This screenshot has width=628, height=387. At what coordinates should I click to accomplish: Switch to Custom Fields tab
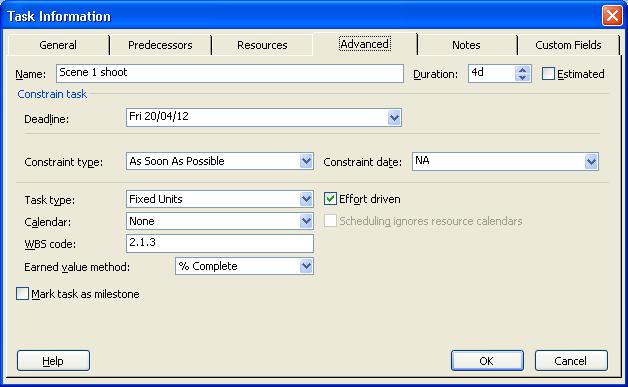click(568, 44)
